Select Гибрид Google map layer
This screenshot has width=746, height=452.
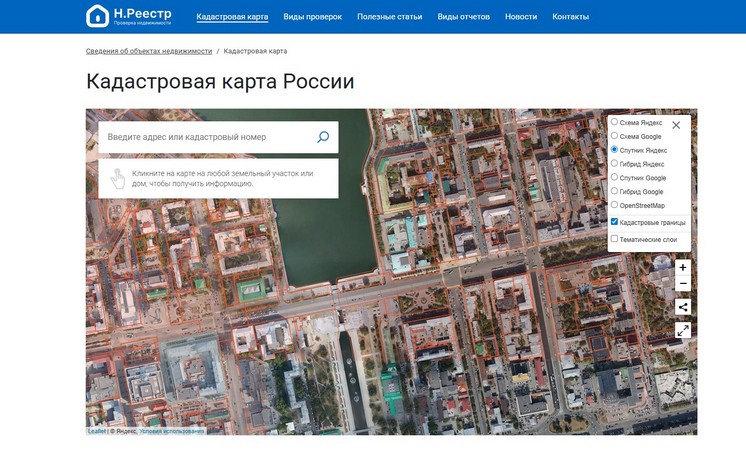click(614, 191)
